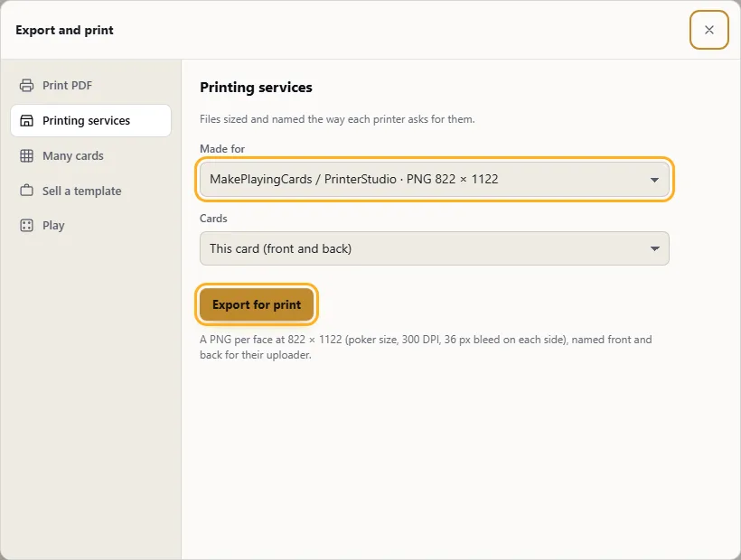Click the storefront icon beside Printing services
Image resolution: width=741 pixels, height=560 pixels.
(x=26, y=120)
